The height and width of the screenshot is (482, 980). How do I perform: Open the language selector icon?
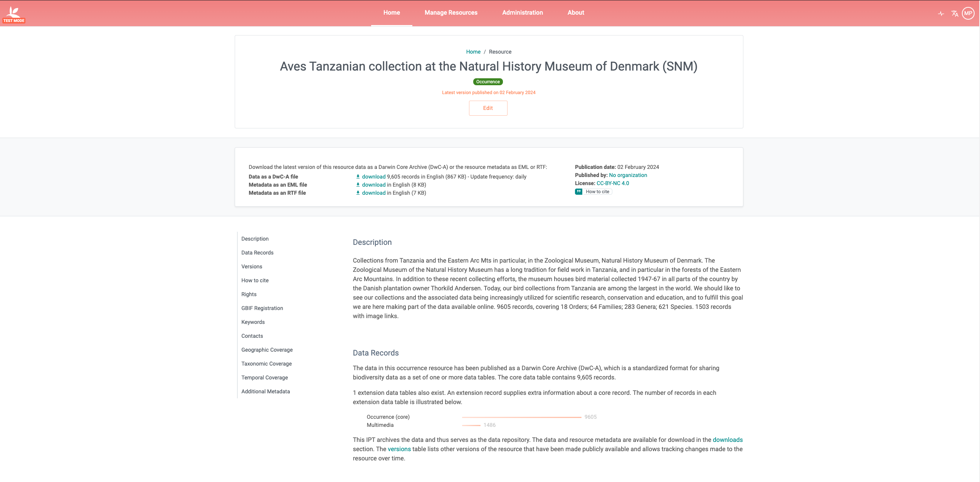955,13
